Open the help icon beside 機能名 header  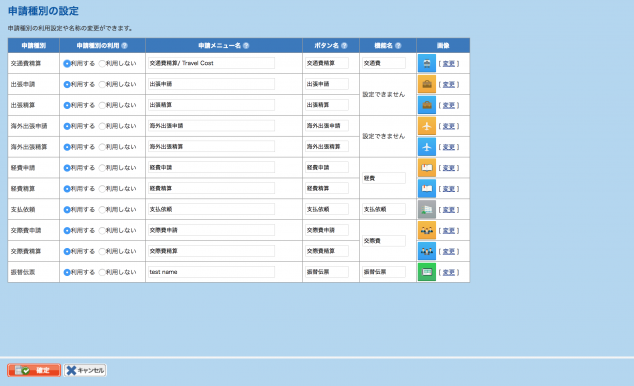coord(398,46)
